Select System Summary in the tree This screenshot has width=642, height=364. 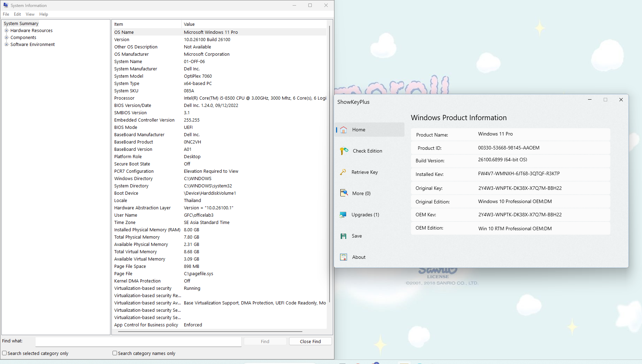tap(21, 24)
